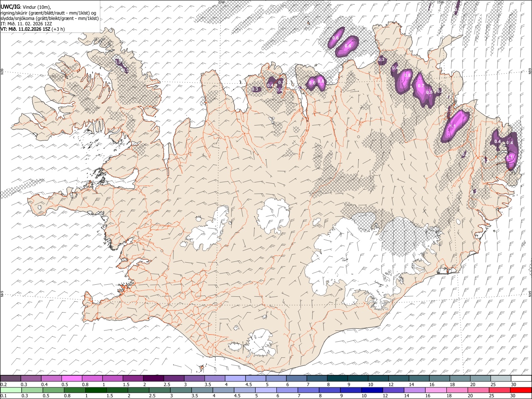Select the 12 violet swatch in the lower legend

[393, 390]
